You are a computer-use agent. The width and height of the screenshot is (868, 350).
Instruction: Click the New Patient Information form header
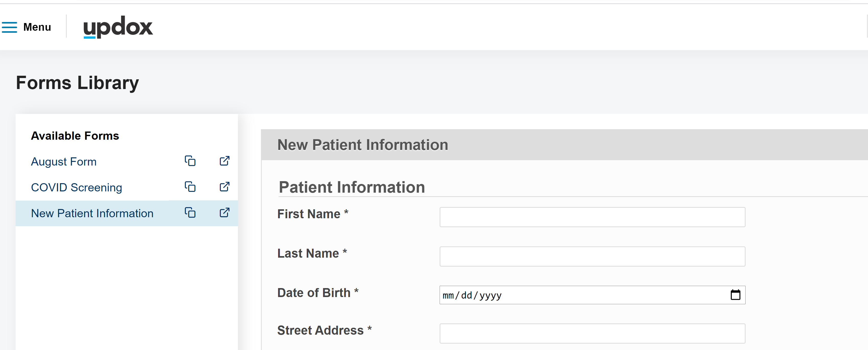pyautogui.click(x=363, y=145)
